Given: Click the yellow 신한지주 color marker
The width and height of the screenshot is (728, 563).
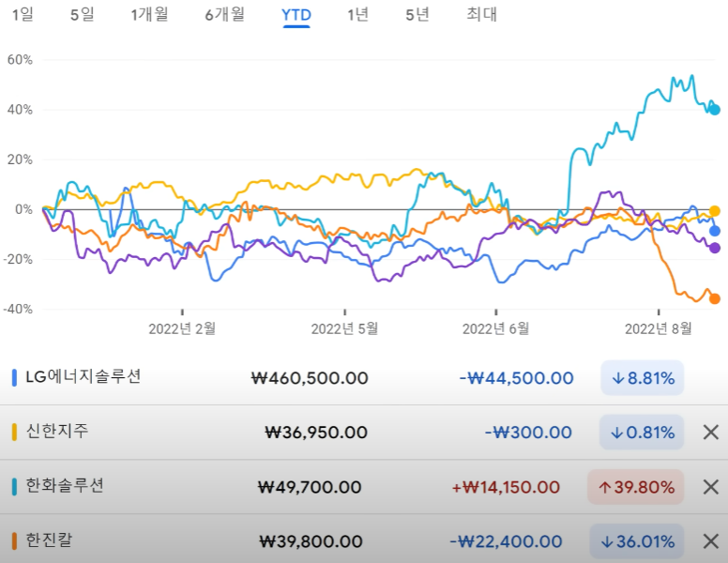Looking at the screenshot, I should 14,432.
